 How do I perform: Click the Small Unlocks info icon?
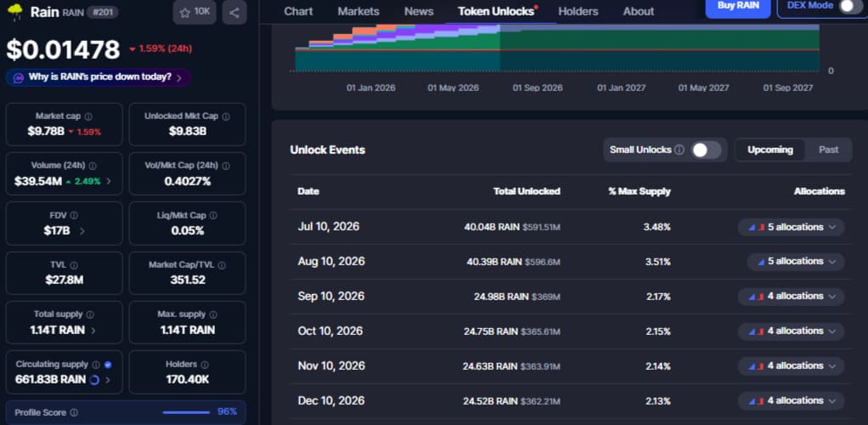[679, 150]
